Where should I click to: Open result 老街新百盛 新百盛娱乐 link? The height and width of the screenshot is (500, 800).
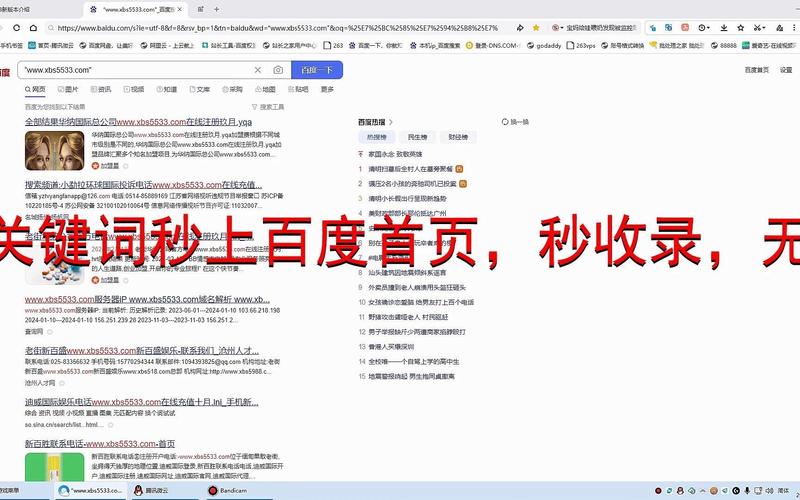click(x=142, y=351)
